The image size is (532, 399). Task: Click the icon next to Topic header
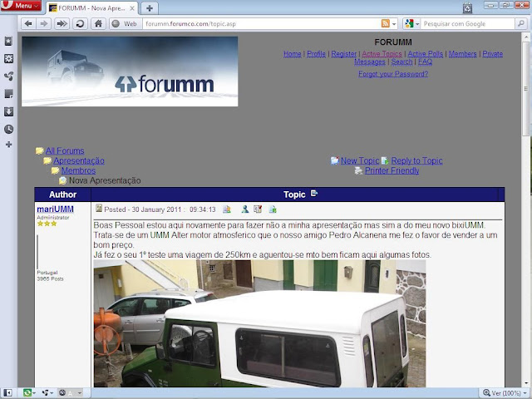click(314, 194)
